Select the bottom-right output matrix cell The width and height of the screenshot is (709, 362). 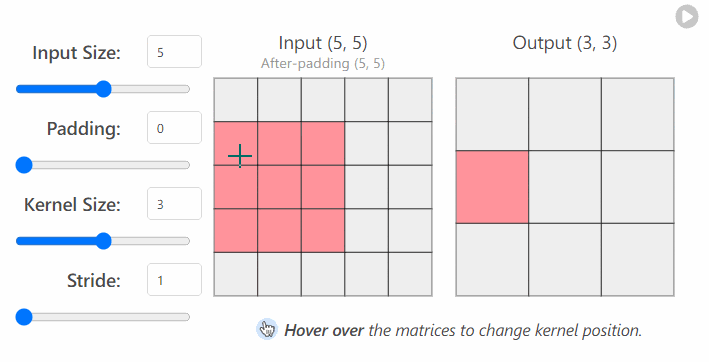tap(638, 259)
